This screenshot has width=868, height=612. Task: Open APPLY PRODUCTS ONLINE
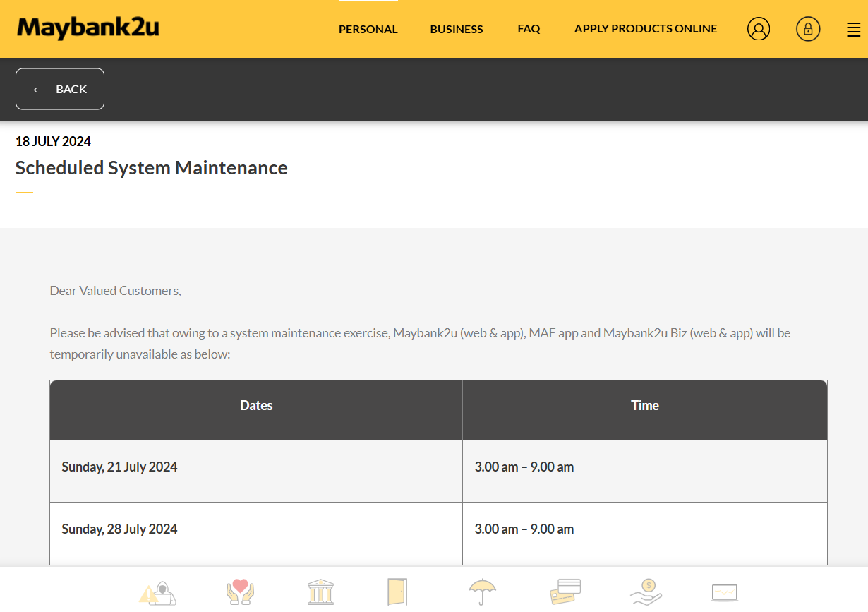(x=646, y=29)
